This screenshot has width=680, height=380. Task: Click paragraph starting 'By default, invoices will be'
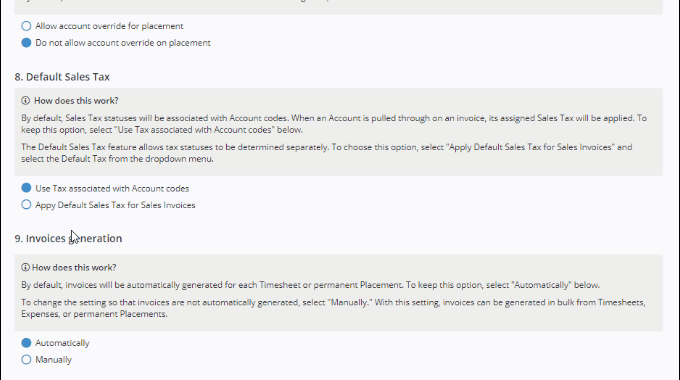coord(311,285)
